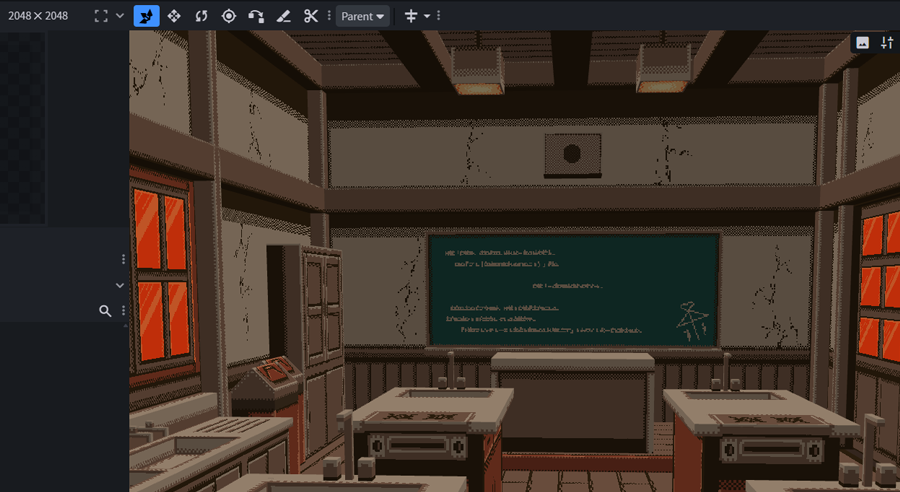The image size is (900, 492).
Task: Select the curved-arrow transform tool
Action: (x=256, y=16)
